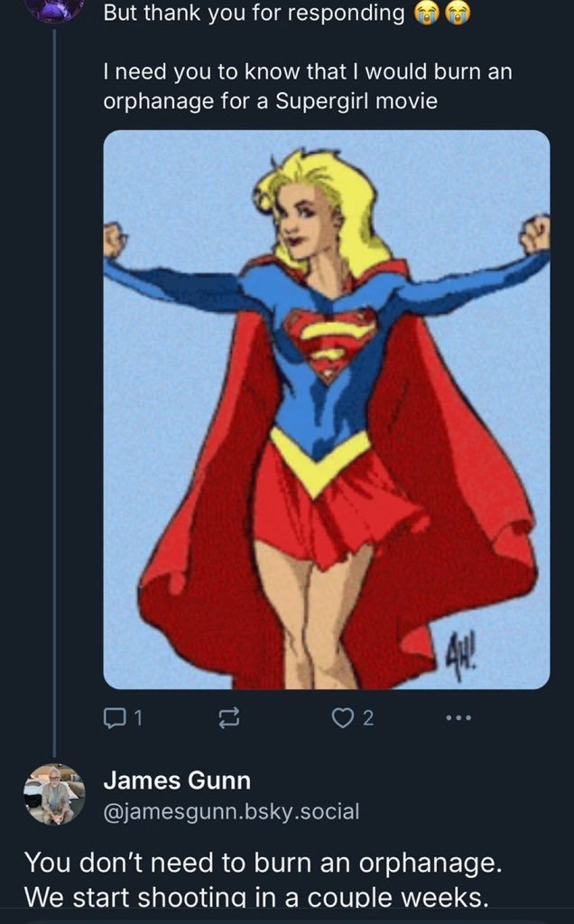
Task: Click the James Gunn display name
Action: coord(177,781)
